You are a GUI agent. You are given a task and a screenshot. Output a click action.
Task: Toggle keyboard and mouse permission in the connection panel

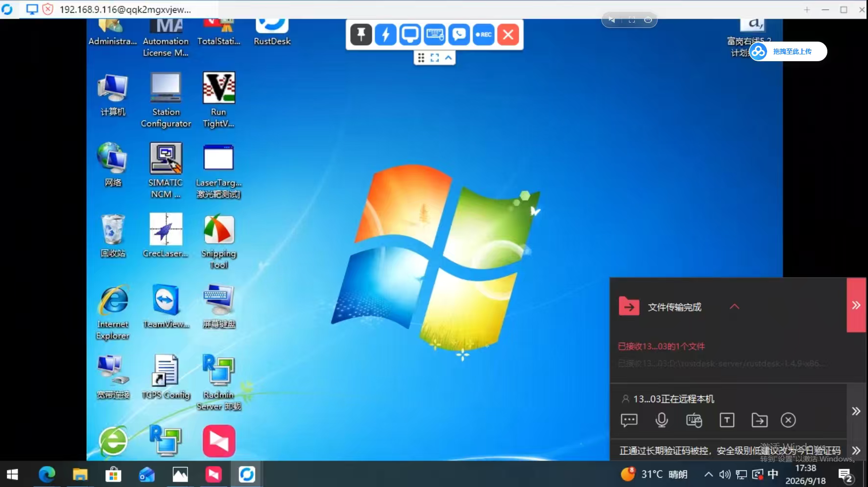click(694, 420)
